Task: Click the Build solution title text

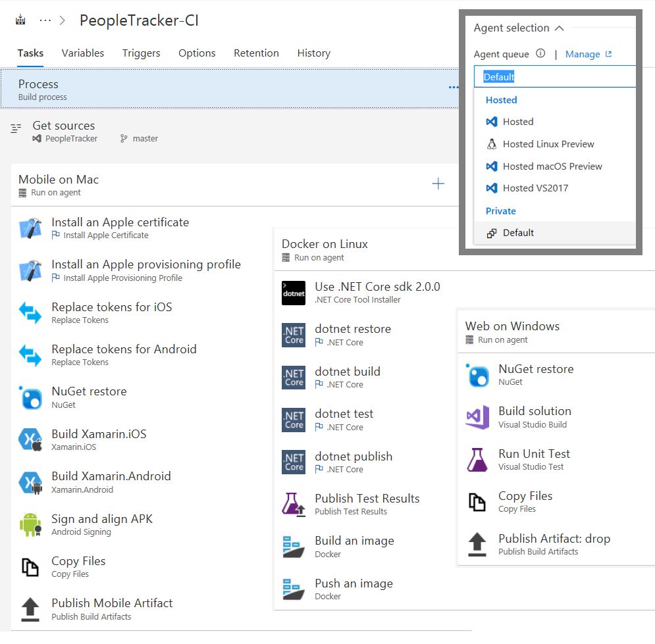Action: click(x=535, y=411)
